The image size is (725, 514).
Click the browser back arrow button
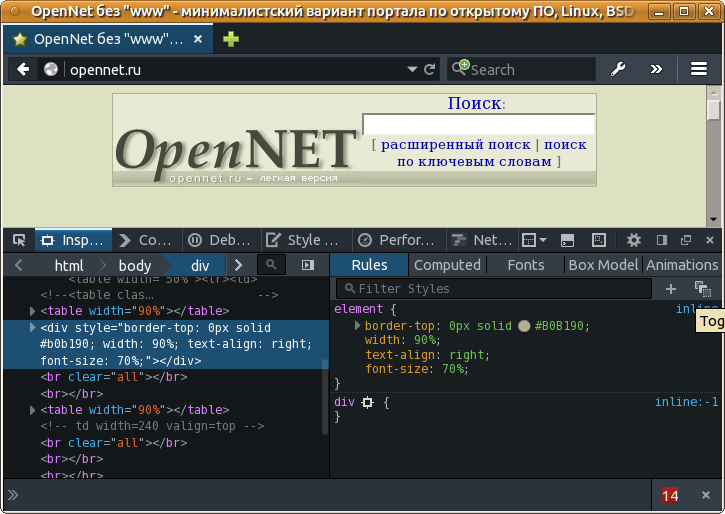pos(23,69)
